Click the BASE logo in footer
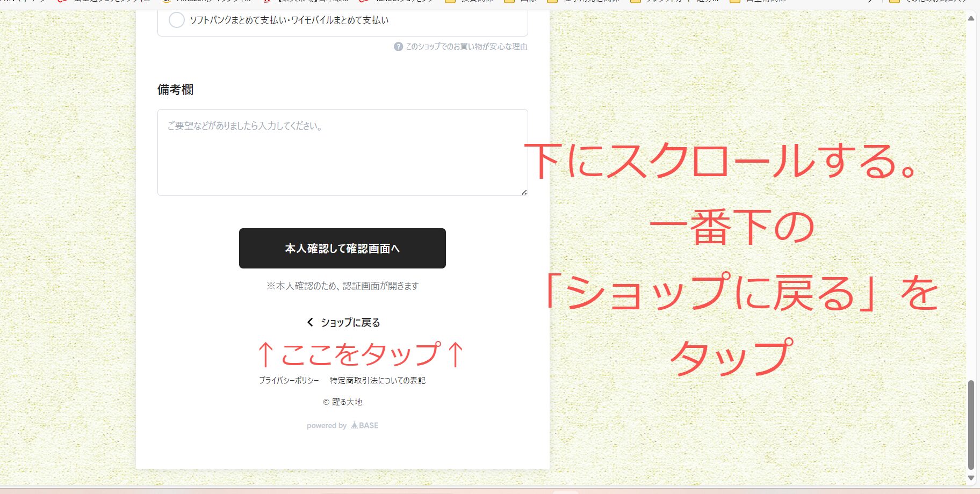 [x=365, y=425]
